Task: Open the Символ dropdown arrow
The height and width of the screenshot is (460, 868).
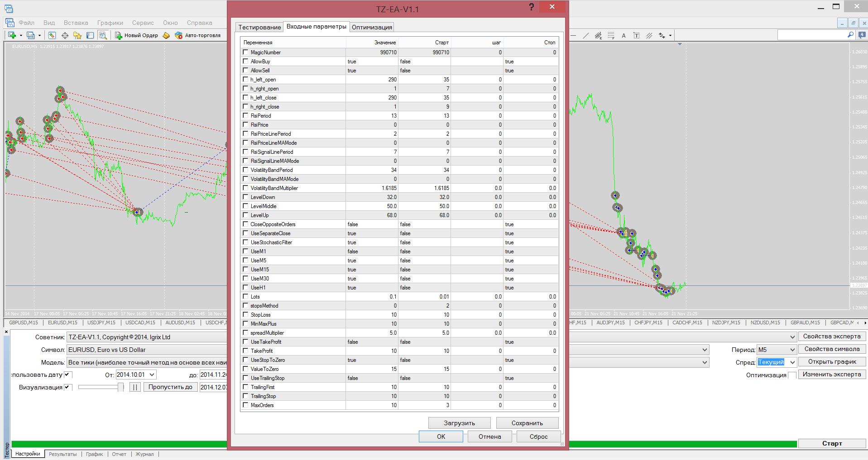Action: click(x=705, y=350)
